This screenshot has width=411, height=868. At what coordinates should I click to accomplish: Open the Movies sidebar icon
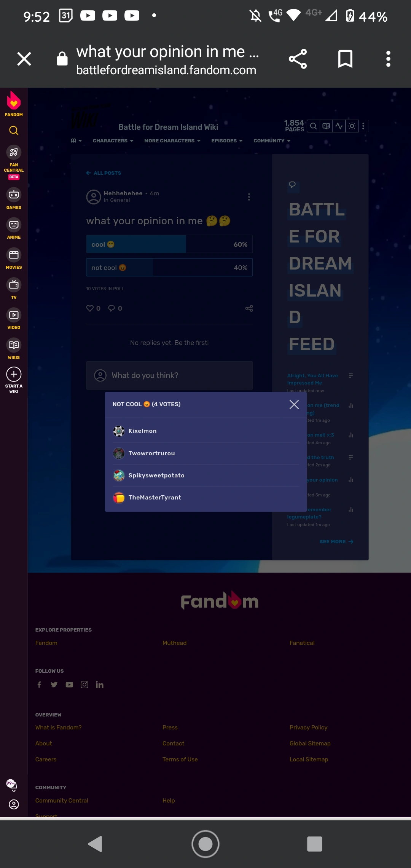click(x=14, y=255)
